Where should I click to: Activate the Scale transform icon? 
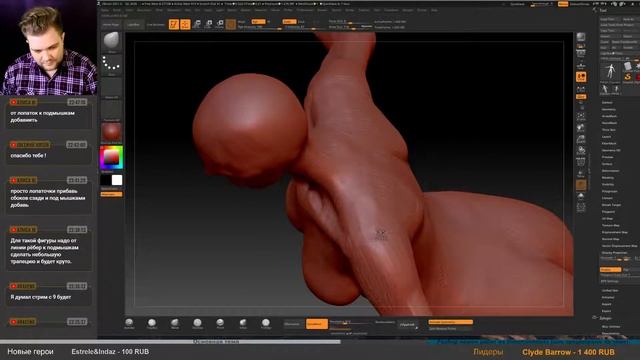(208, 24)
